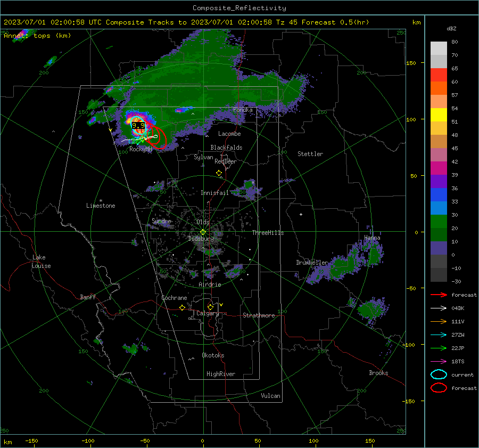
Task: Click the green 22JP arrow in legend
Action: [439, 348]
